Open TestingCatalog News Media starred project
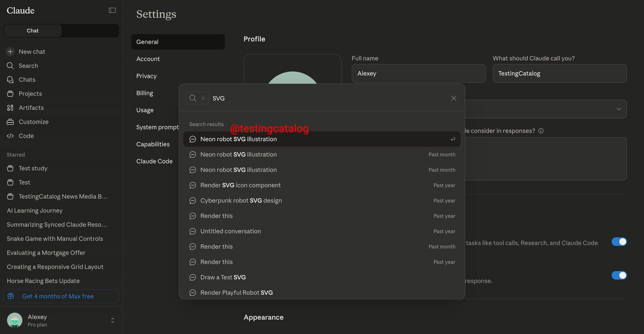644x334 pixels. pos(61,196)
